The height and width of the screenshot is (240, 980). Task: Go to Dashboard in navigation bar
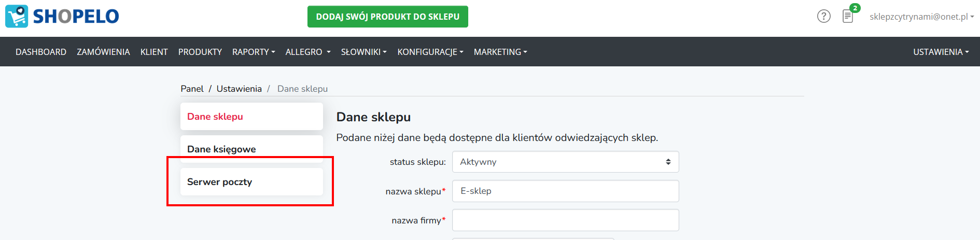41,52
